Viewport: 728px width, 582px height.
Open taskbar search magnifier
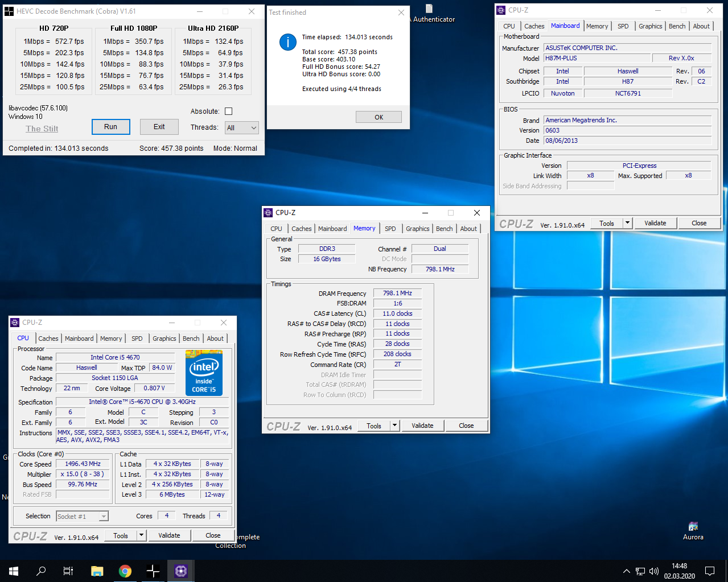tap(41, 571)
